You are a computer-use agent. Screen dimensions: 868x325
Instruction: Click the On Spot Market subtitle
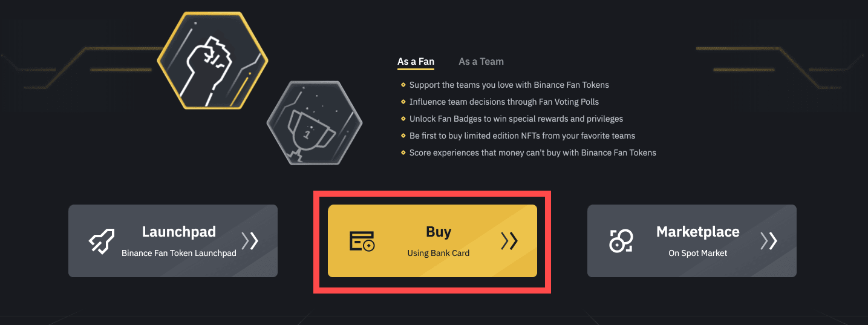697,253
